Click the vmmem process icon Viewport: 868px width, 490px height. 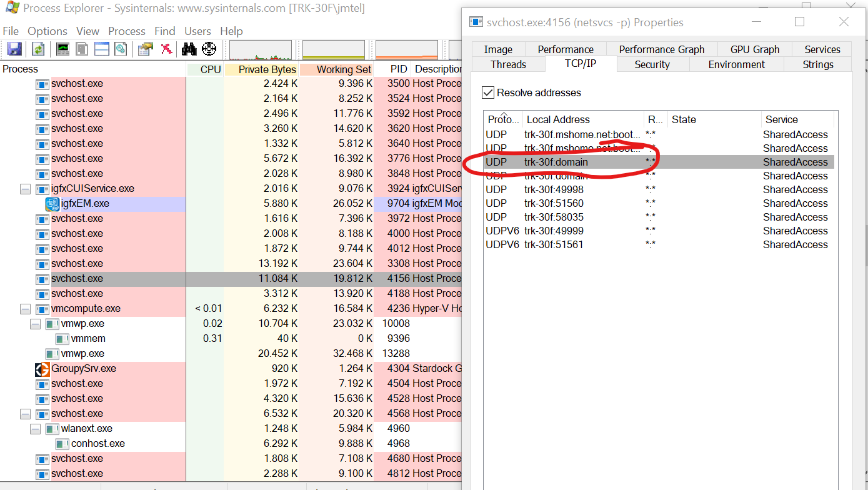[62, 339]
